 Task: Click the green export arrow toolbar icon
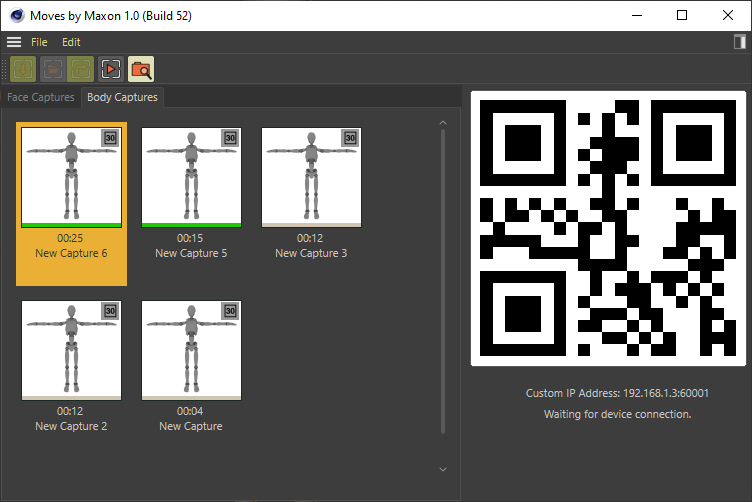click(x=81, y=70)
